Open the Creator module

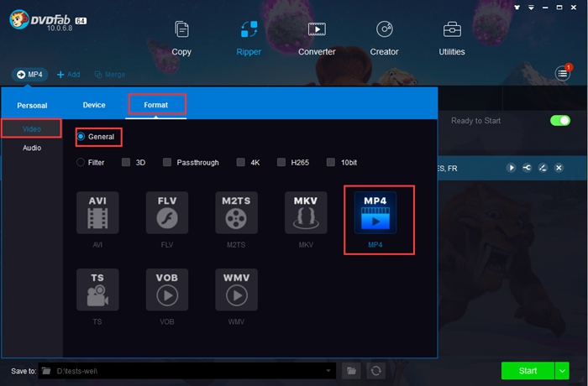[x=385, y=39]
